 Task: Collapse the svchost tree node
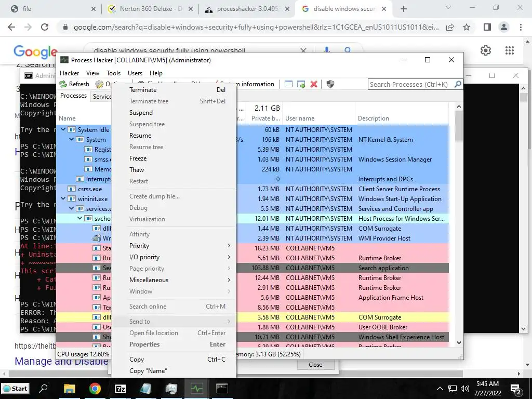click(x=79, y=218)
